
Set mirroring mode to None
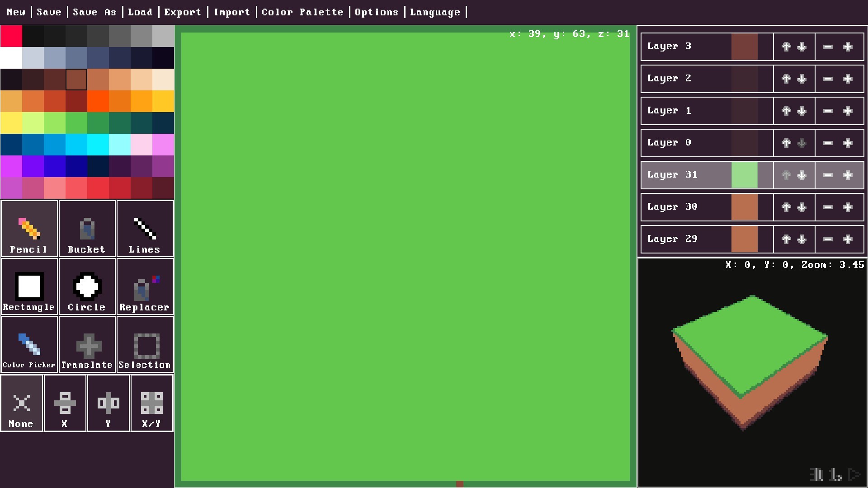[x=21, y=403]
